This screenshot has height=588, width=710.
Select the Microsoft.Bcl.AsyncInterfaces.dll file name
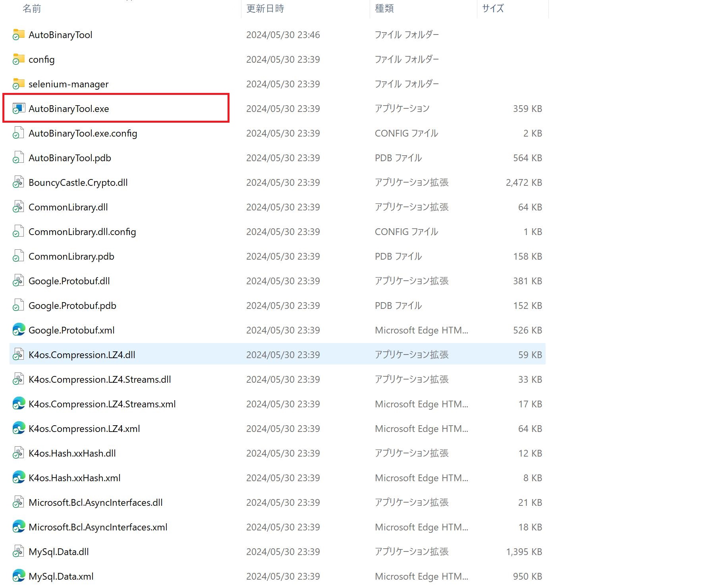click(x=96, y=503)
